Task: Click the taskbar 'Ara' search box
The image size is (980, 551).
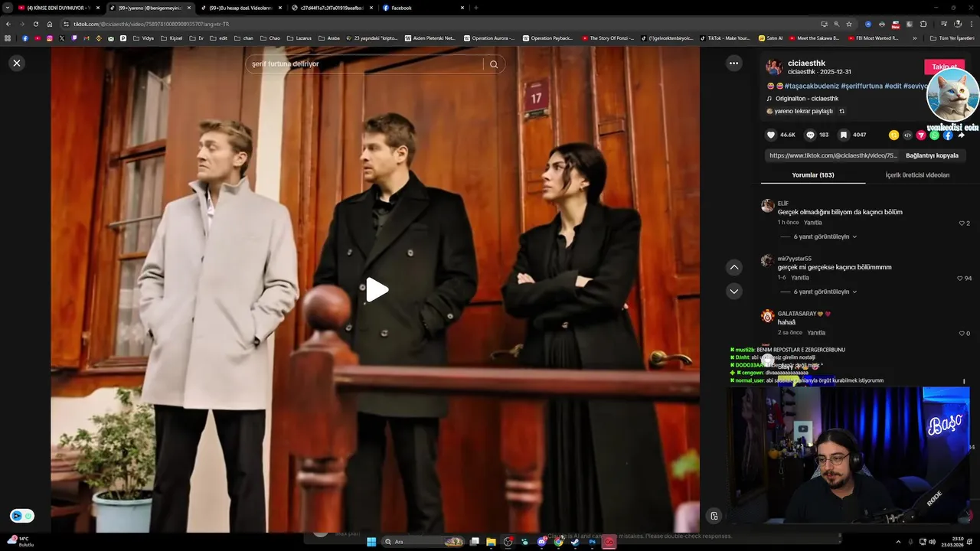Action: click(423, 542)
